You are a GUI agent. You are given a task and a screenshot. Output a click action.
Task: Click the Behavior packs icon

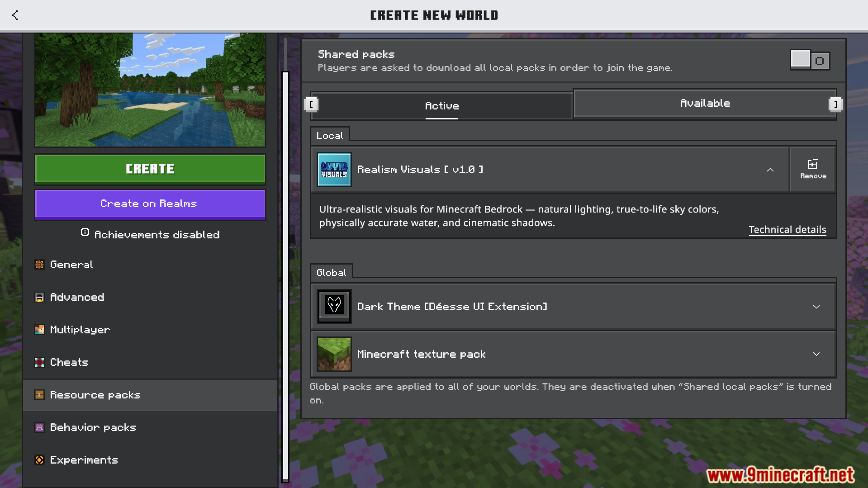coord(39,427)
